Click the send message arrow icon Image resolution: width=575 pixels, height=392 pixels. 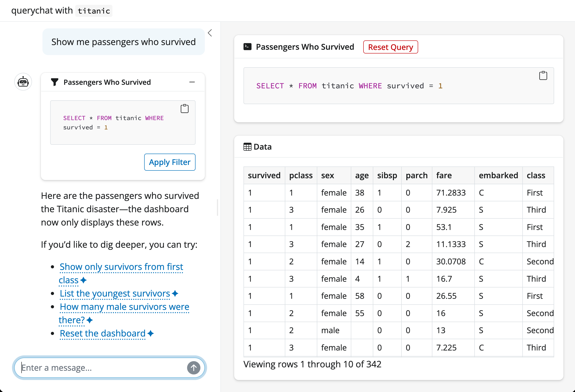pyautogui.click(x=194, y=368)
